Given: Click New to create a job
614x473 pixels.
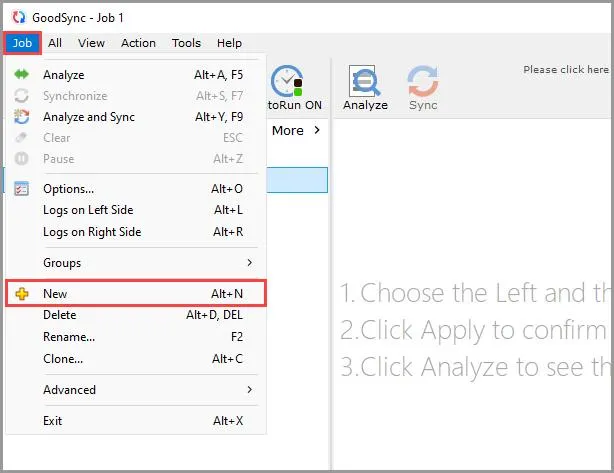Looking at the screenshot, I should click(x=136, y=293).
